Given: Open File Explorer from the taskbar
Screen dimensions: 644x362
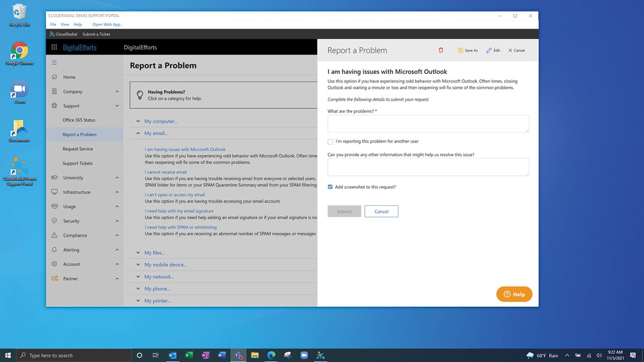Looking at the screenshot, I should 255,355.
